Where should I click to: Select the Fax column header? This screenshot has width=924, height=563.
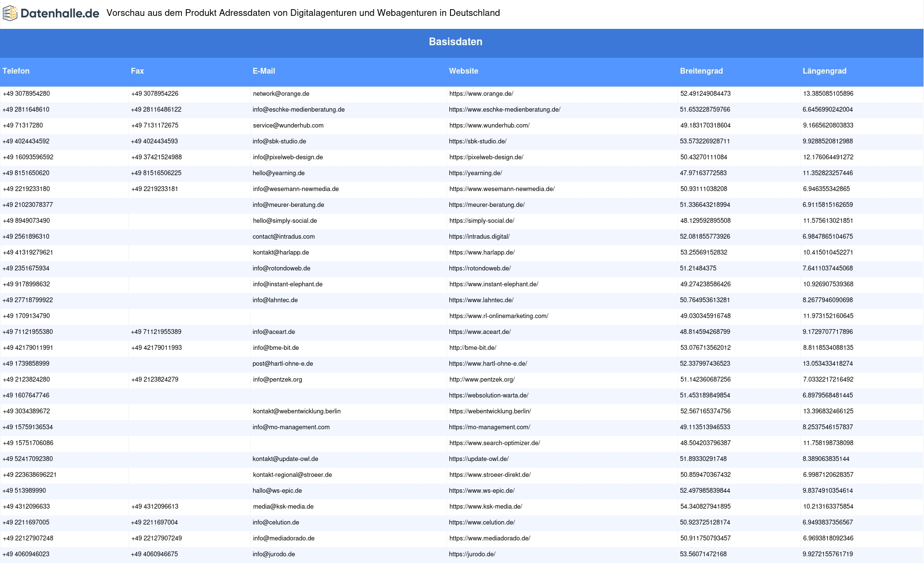[x=137, y=71]
